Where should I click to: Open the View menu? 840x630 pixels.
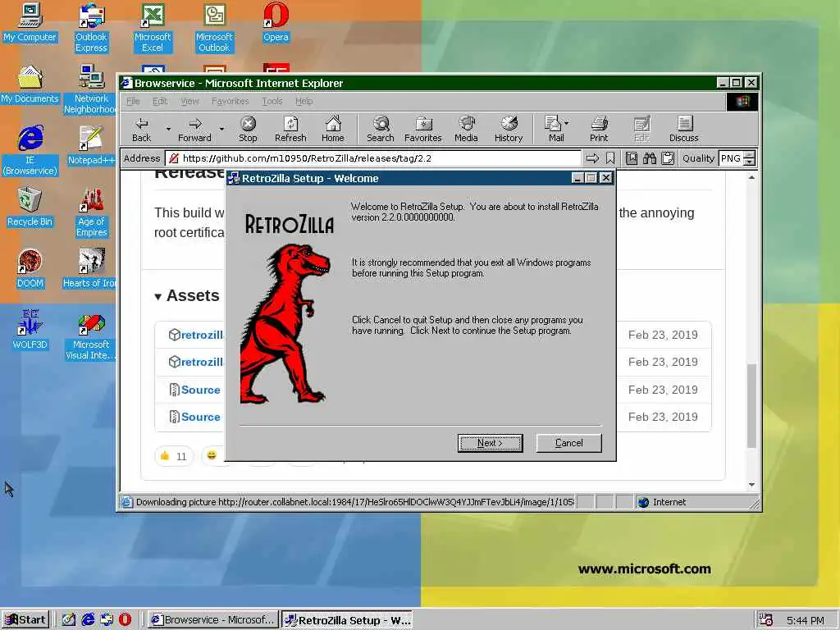coord(189,101)
